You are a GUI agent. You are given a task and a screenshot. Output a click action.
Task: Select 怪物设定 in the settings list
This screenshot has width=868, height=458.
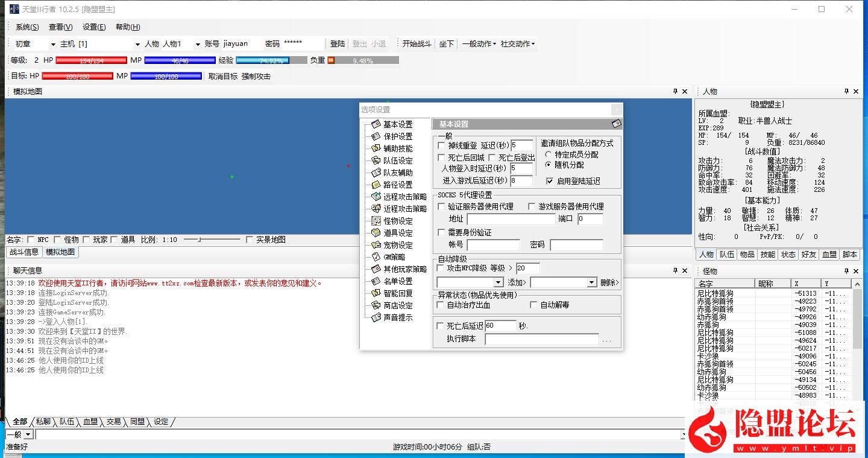(x=397, y=220)
